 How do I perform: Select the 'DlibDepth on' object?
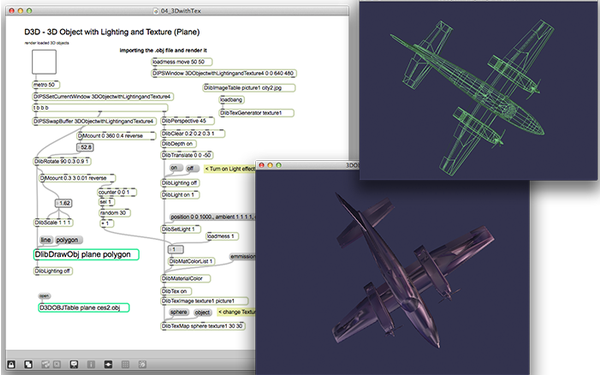[179, 144]
